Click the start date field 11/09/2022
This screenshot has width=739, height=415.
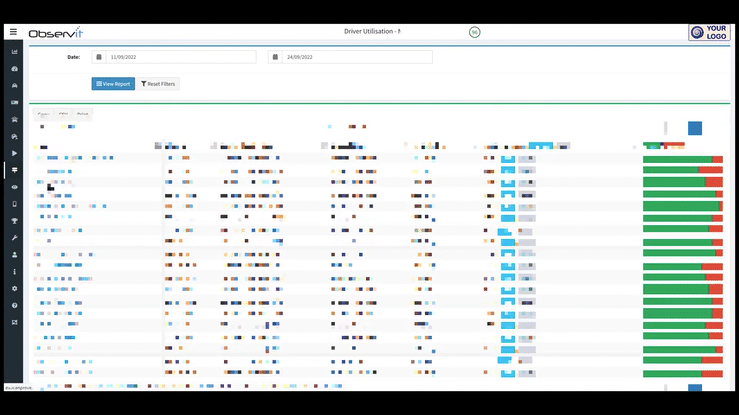(181, 57)
